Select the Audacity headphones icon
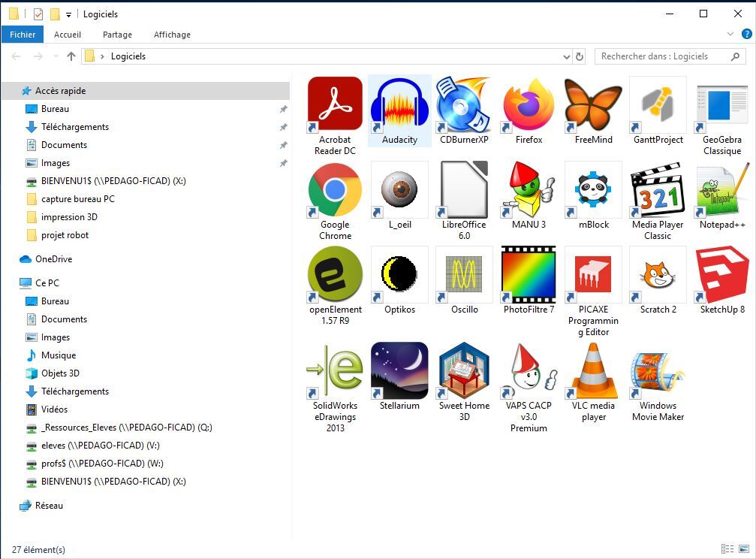This screenshot has height=559, width=756. pos(399,104)
